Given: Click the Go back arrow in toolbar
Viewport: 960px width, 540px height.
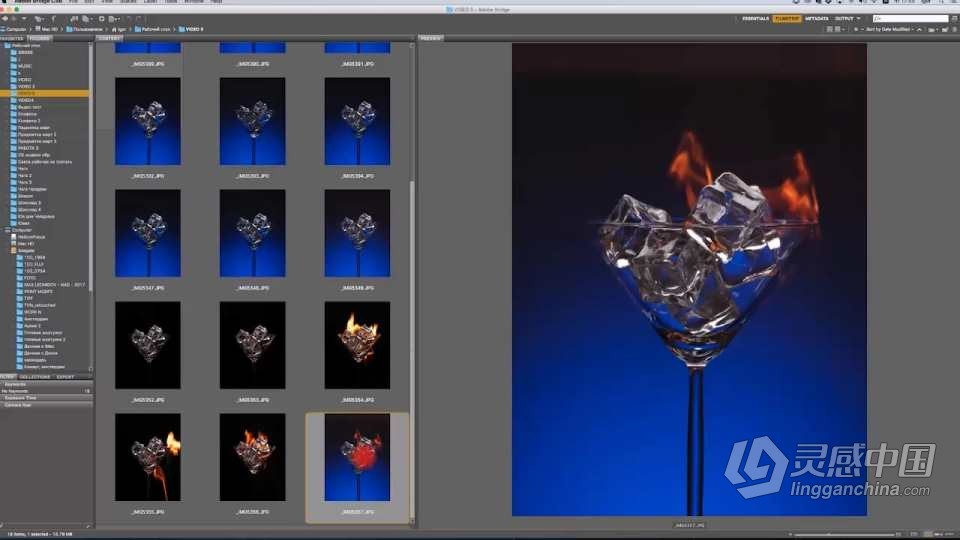Looking at the screenshot, I should [x=6, y=18].
